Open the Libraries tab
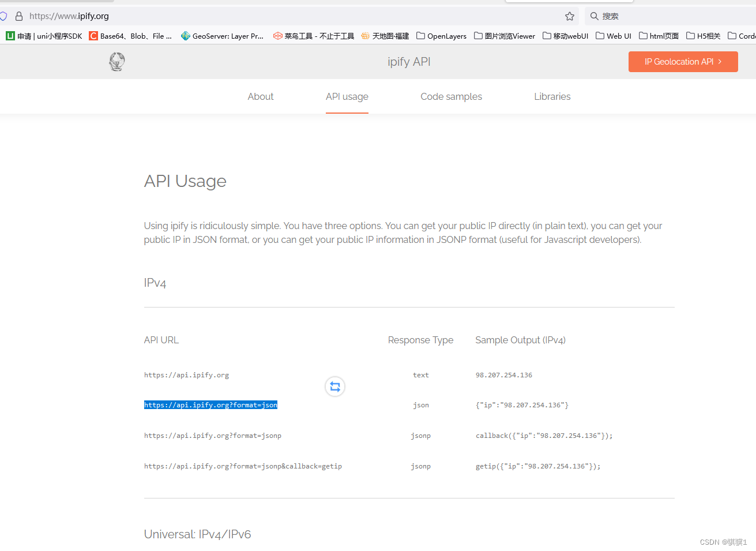Viewport: 756px width, 551px height. tap(552, 96)
